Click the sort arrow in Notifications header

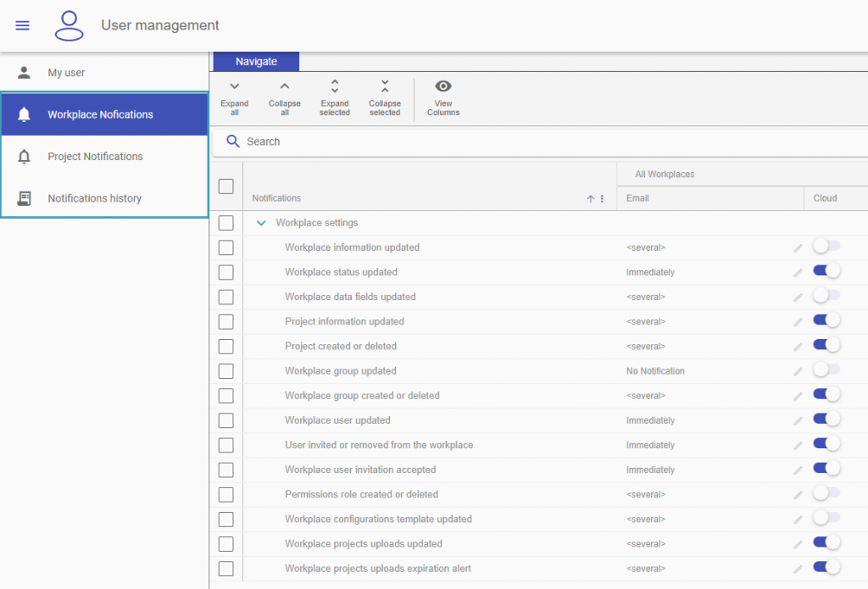(x=590, y=198)
